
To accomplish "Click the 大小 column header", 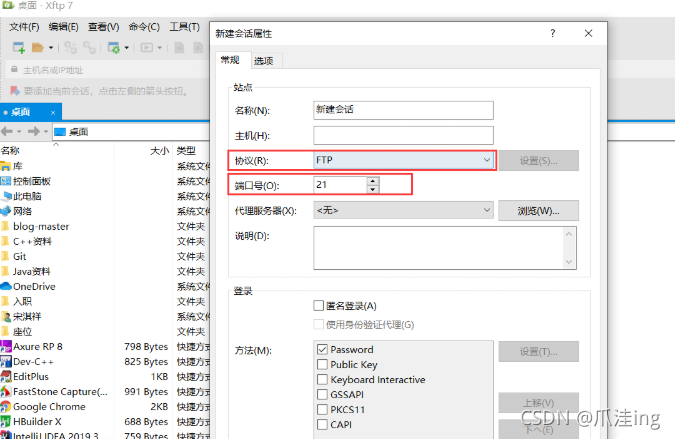I will click(144, 150).
